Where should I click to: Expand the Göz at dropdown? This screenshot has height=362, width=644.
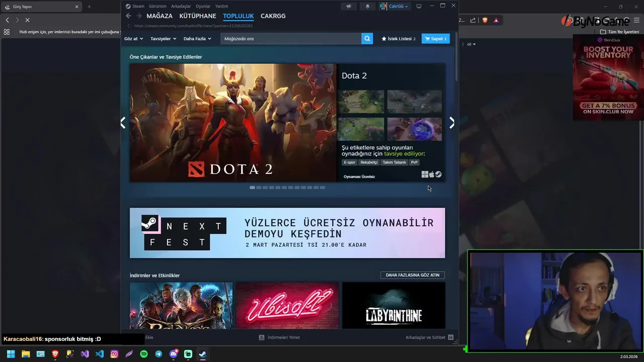(x=133, y=39)
